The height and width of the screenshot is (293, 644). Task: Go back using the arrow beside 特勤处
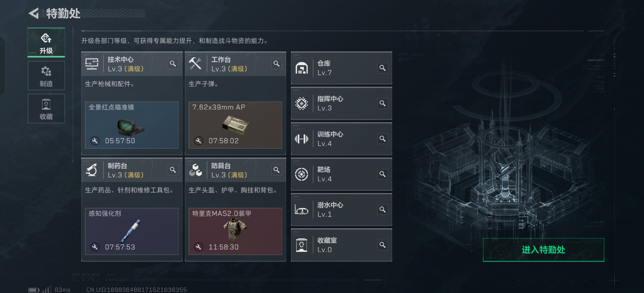[34, 13]
